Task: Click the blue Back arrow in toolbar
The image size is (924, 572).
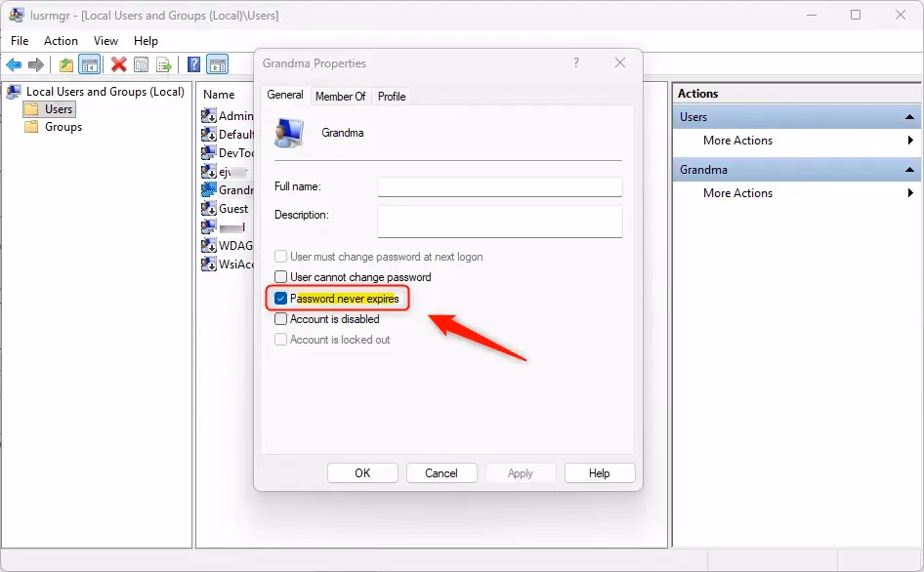Action: coord(14,65)
